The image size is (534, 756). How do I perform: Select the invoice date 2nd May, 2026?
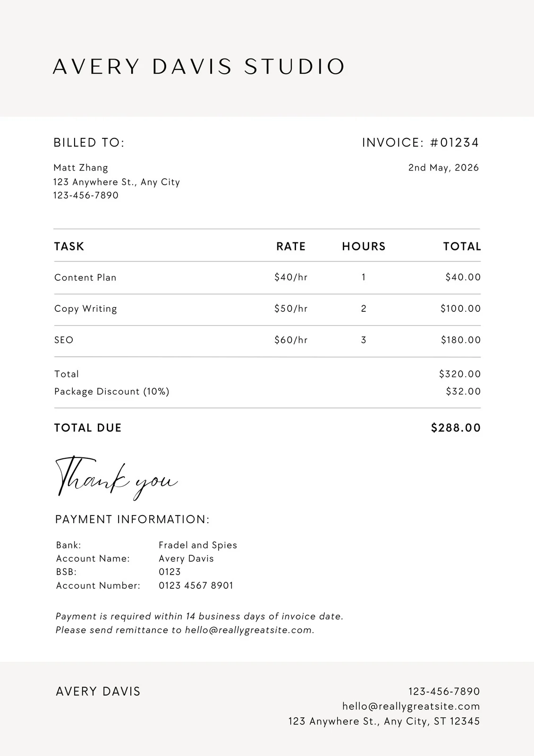(443, 168)
